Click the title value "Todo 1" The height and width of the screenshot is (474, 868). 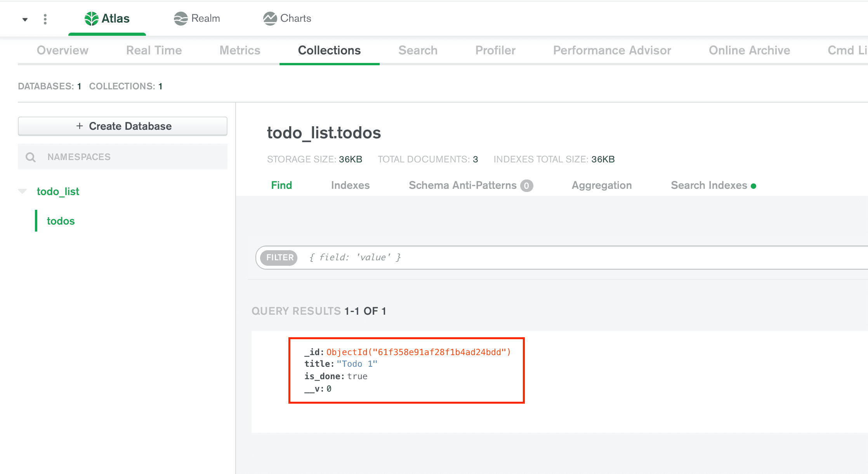click(357, 364)
